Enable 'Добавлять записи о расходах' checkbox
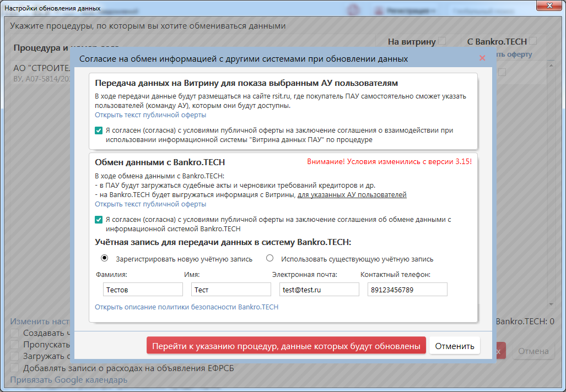This screenshot has width=566, height=392. [14, 368]
